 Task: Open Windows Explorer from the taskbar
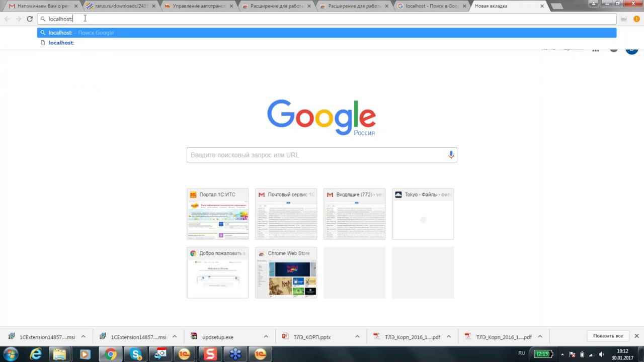[x=60, y=354]
